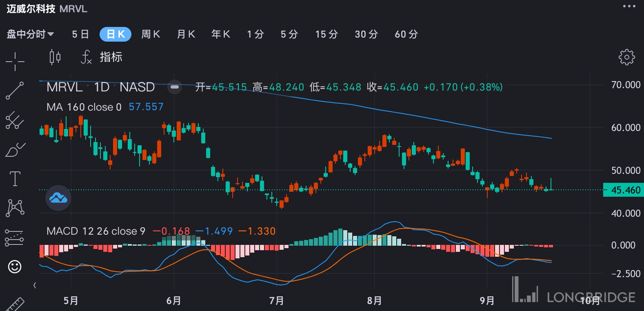Click the 迈威尔科技 MRVL stock title

click(x=47, y=9)
